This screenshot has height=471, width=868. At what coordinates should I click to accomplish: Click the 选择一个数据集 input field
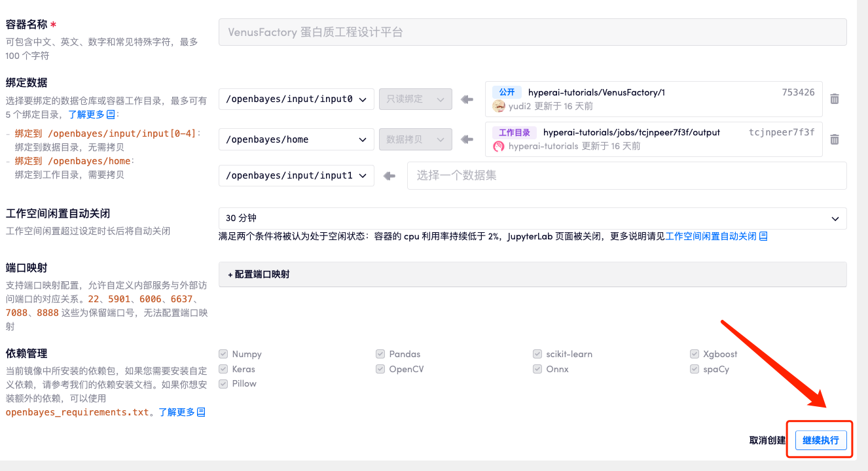coord(626,176)
